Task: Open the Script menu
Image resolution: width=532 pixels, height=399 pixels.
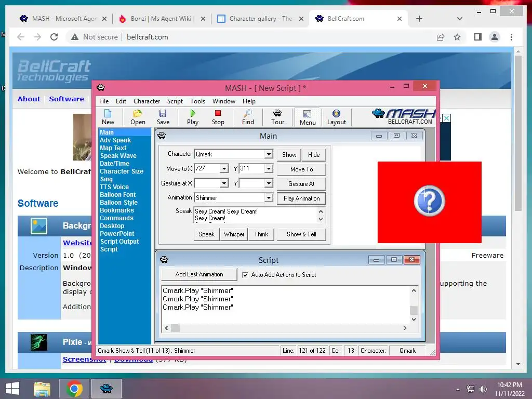Action: 175,101
